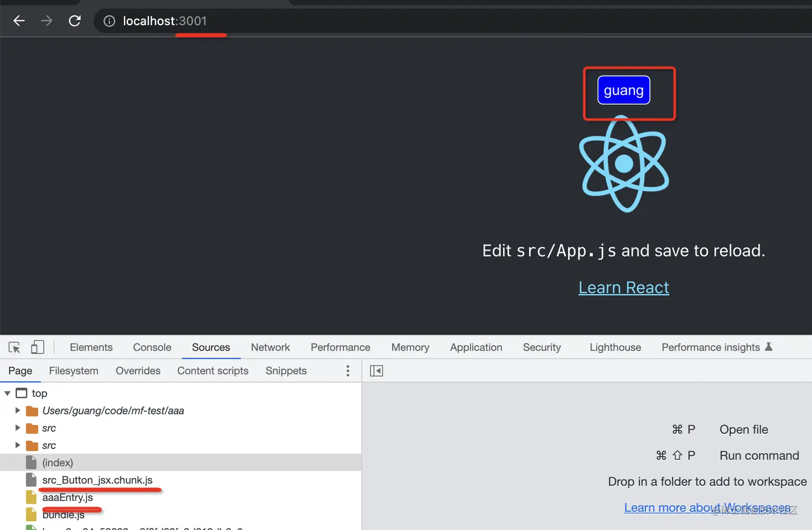
Task: Open the (index) file
Action: click(x=180, y=462)
